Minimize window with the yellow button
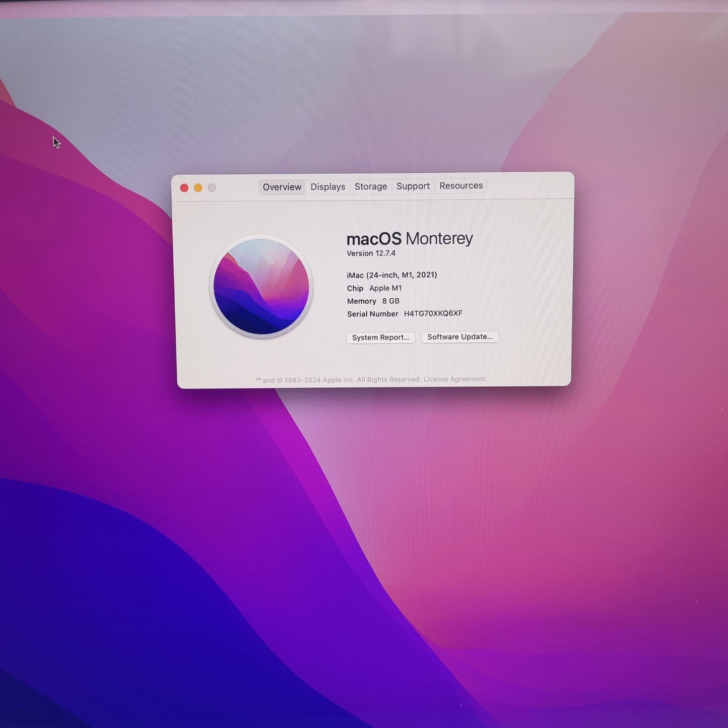The width and height of the screenshot is (728, 728). pyautogui.click(x=198, y=188)
